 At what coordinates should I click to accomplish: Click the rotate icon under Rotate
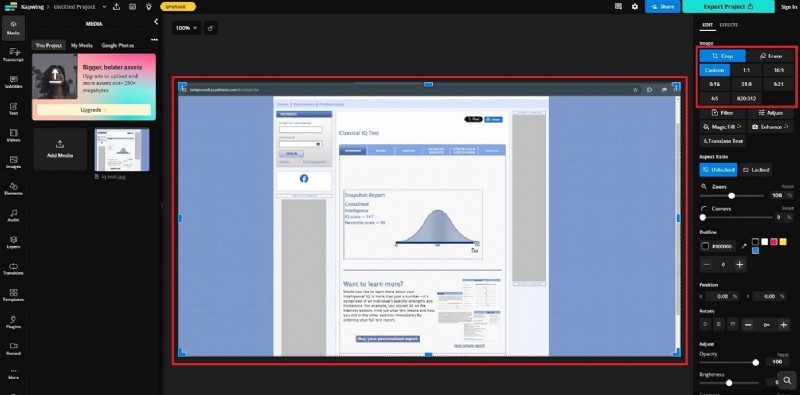[705, 324]
